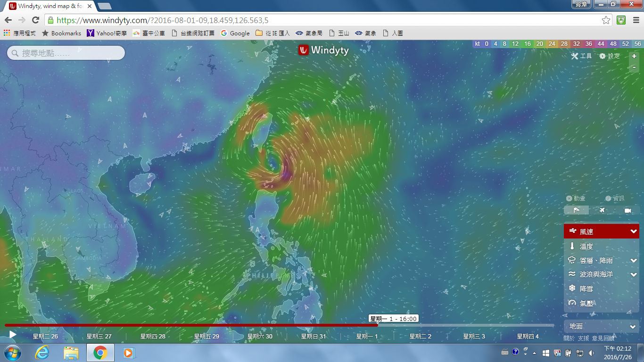Open the 地面 altitude level dropdown
The image size is (644, 362).
pyautogui.click(x=601, y=326)
